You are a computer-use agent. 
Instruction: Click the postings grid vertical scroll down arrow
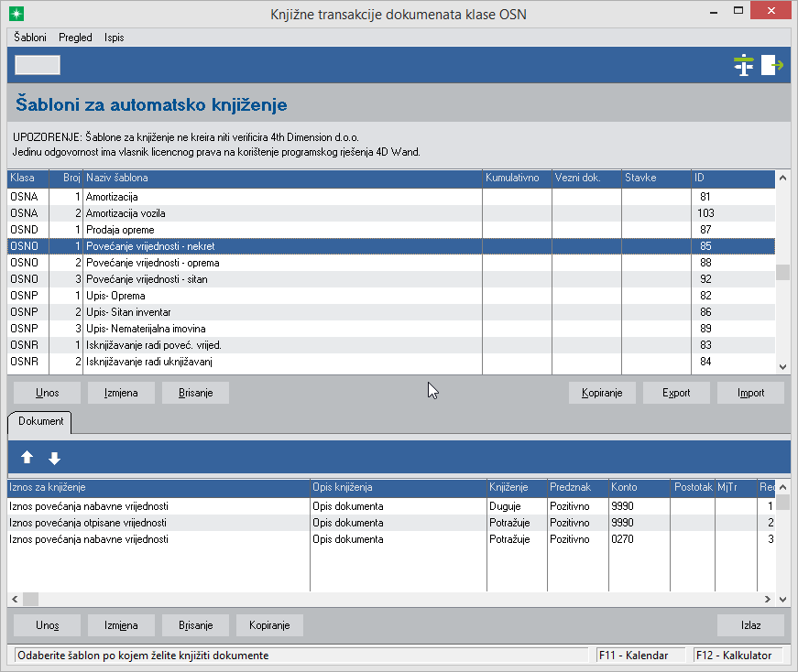(x=782, y=600)
